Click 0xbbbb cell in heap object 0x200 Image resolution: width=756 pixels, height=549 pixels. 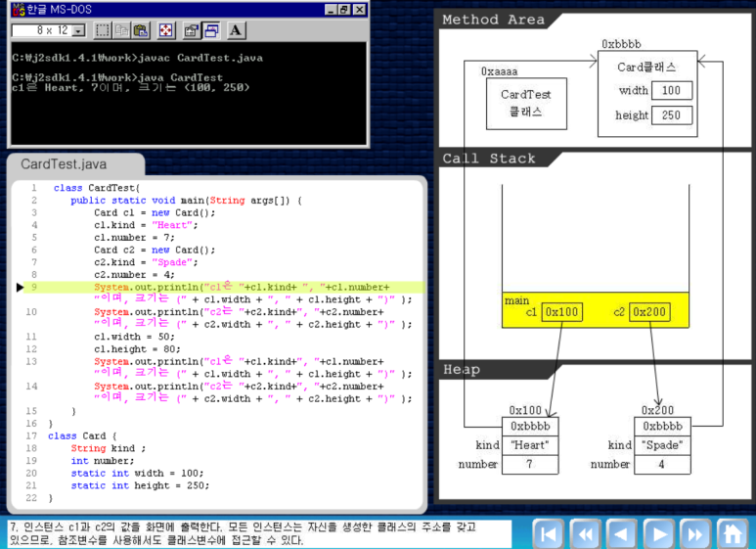[662, 427]
